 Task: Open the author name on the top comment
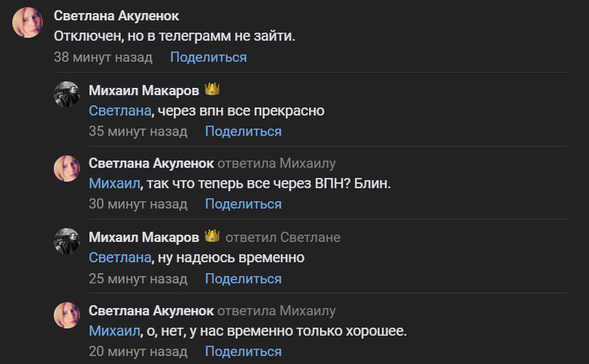pyautogui.click(x=116, y=16)
